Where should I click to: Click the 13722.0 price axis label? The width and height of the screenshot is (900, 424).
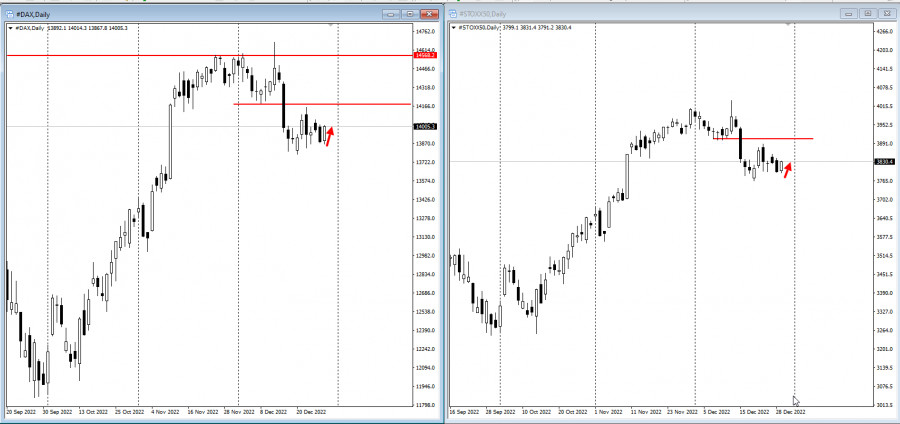426,162
